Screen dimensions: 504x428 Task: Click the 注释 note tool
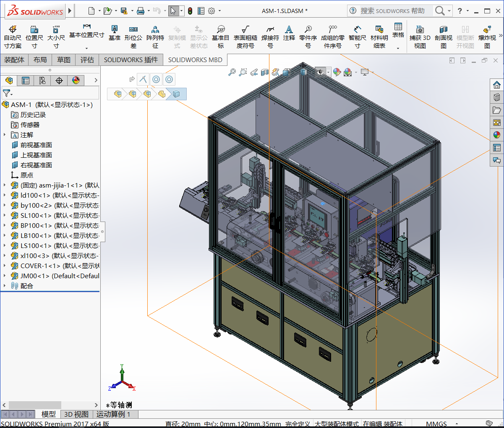point(289,33)
